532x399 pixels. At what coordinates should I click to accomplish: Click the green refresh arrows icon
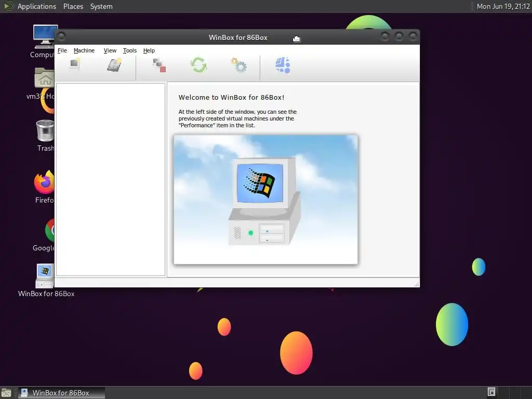point(198,65)
